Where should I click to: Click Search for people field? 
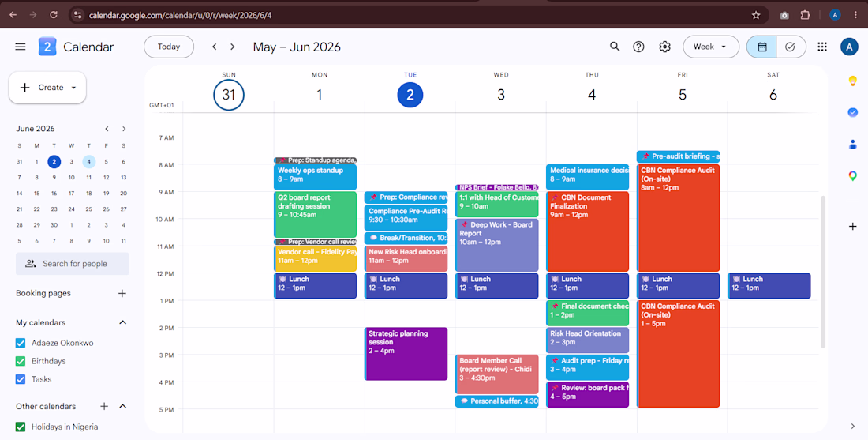[x=73, y=264]
